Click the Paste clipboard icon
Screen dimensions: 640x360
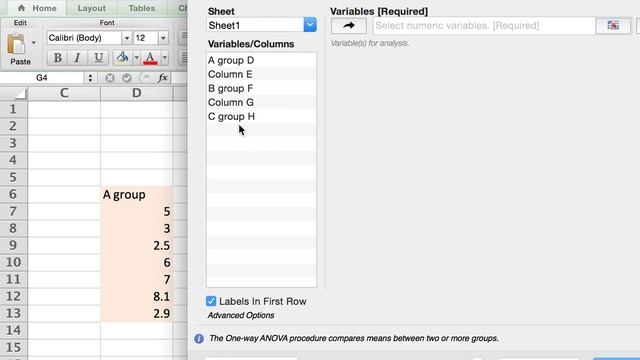point(16,44)
